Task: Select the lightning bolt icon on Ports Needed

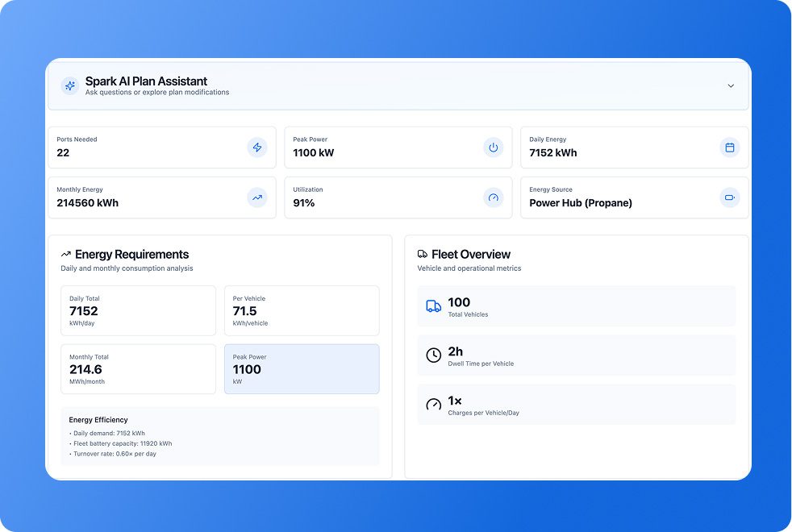Action: coord(257,148)
